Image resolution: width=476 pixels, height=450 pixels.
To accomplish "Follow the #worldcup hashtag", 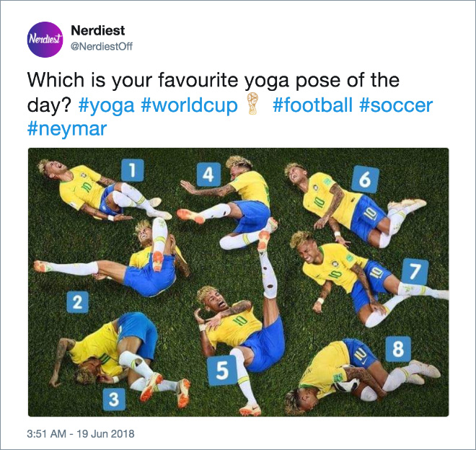I will (190, 106).
